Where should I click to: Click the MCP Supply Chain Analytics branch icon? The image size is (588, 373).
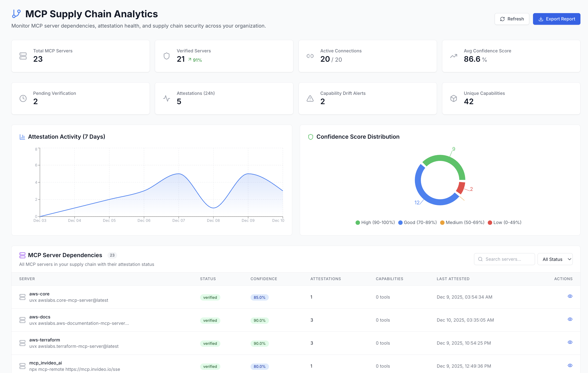(x=16, y=14)
